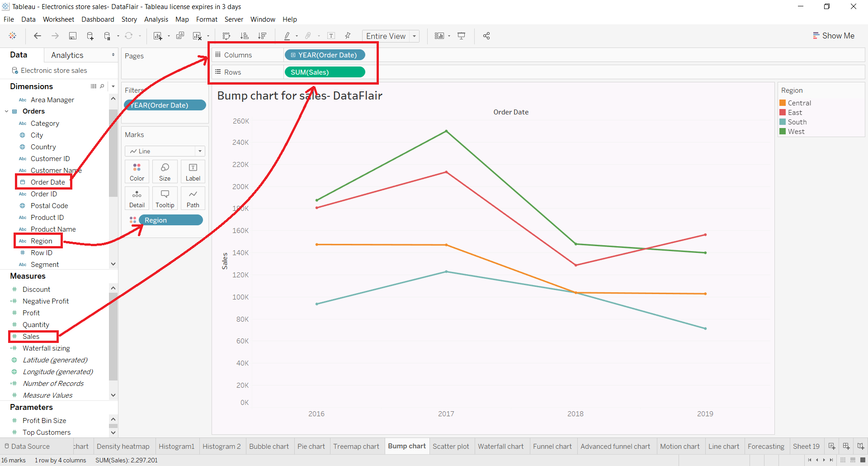This screenshot has width=868, height=466.
Task: Switch to the Scatter plot sheet tab
Action: click(451, 446)
